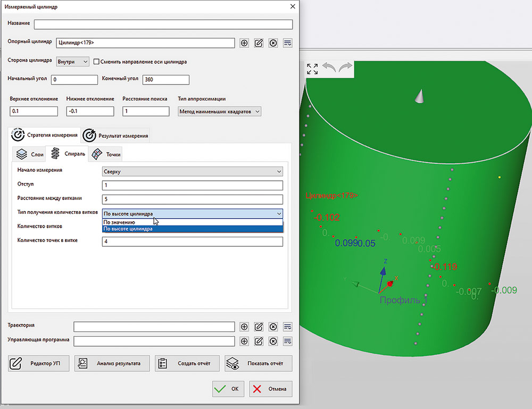
Task: Clear Управляющая программа with its X icon
Action: [273, 341]
